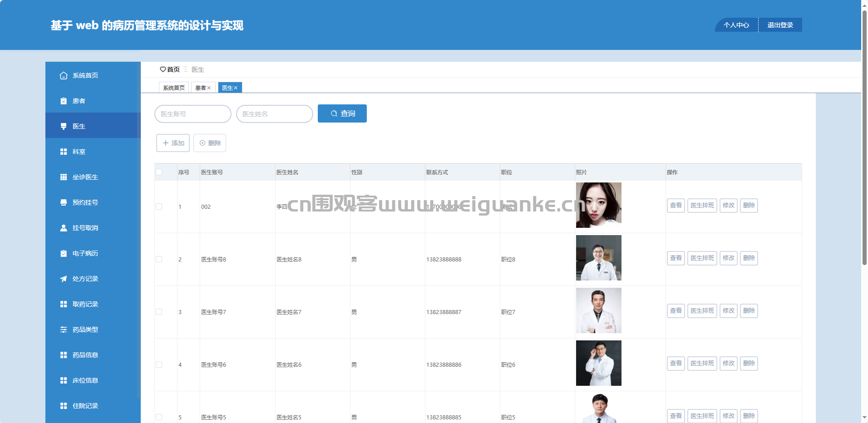Click the photo of 医生姓名8
The width and height of the screenshot is (868, 423).
599,258
